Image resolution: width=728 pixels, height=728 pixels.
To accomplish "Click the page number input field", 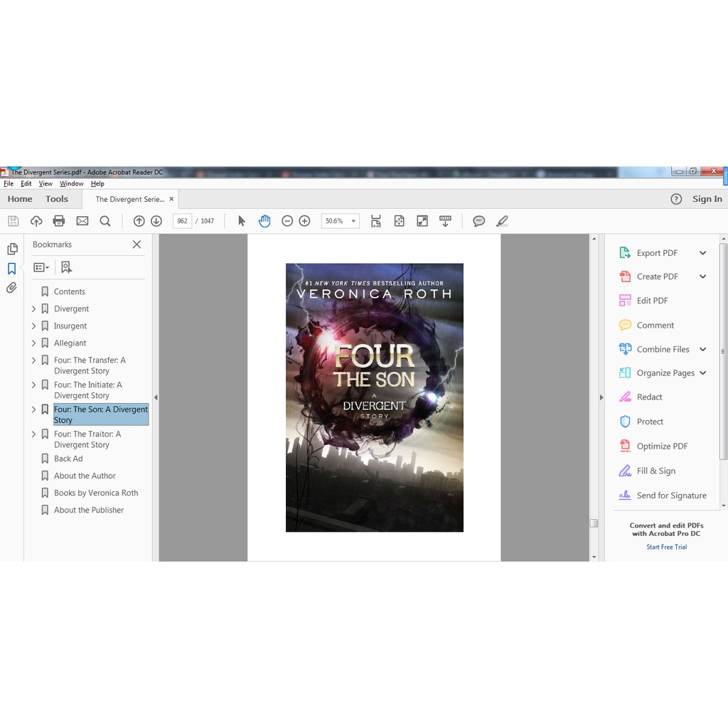I will [x=182, y=221].
